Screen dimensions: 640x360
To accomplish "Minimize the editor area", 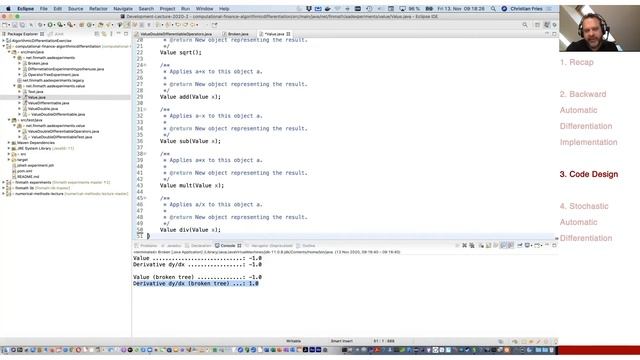I will coord(547,34).
